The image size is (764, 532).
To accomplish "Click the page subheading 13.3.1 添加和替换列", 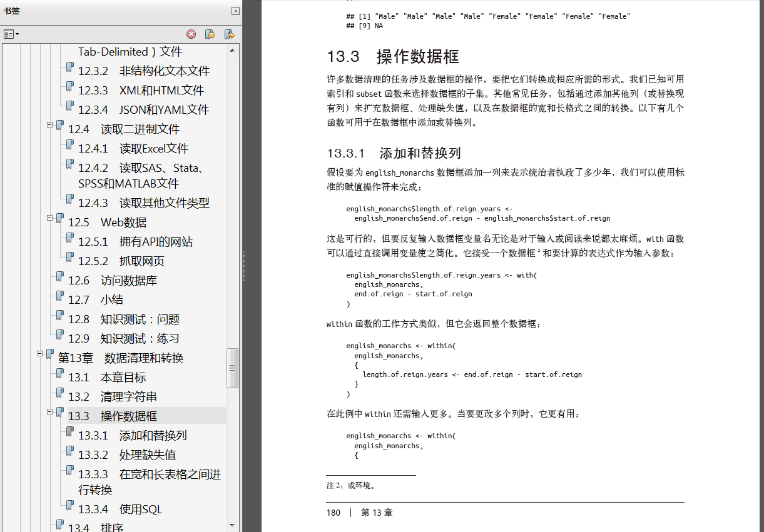I will pyautogui.click(x=394, y=153).
